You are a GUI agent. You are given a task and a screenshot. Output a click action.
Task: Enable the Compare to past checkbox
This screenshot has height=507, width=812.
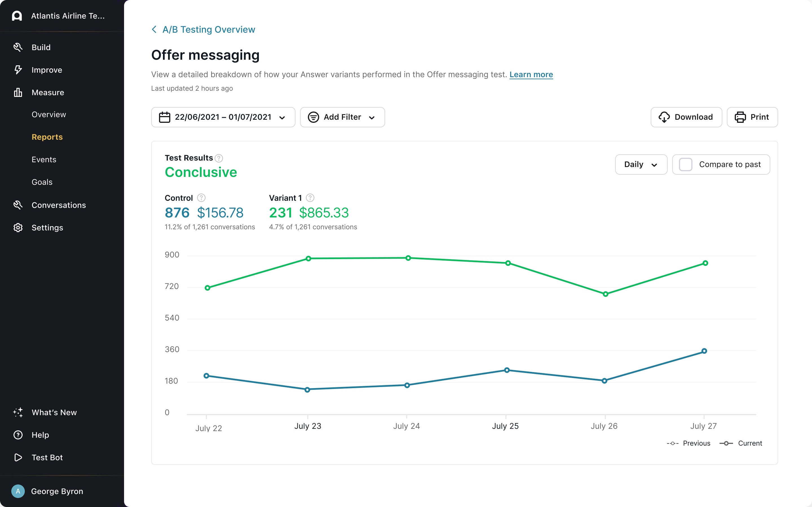click(685, 164)
